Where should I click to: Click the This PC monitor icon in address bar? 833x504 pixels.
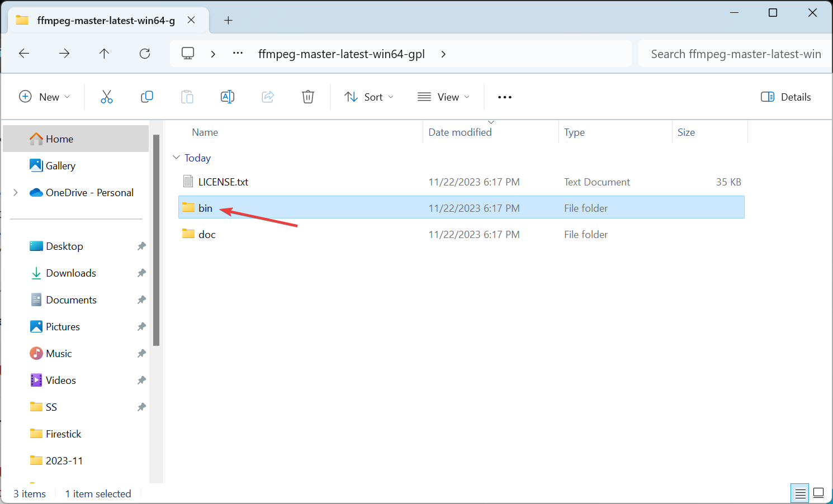click(188, 54)
